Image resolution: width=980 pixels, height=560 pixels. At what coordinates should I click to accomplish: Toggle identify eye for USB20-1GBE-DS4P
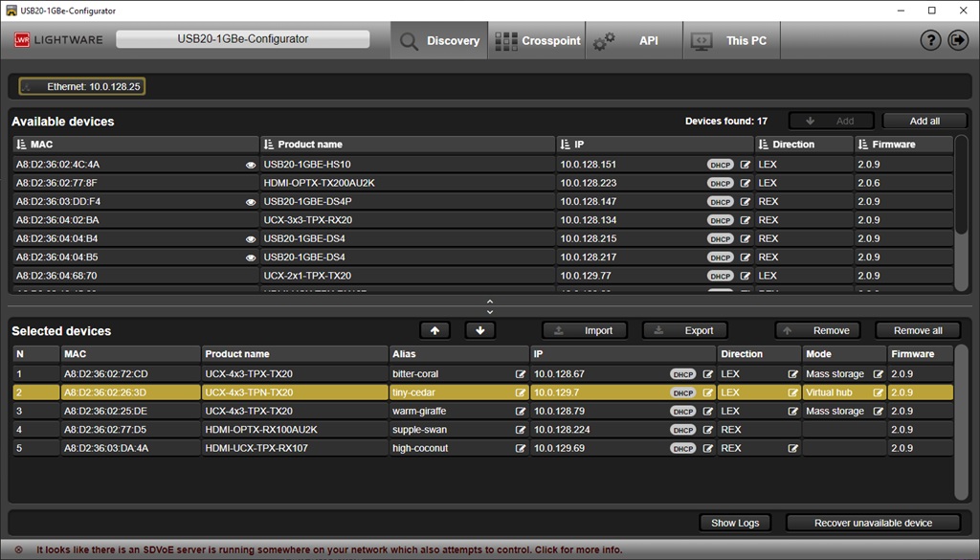click(x=251, y=202)
